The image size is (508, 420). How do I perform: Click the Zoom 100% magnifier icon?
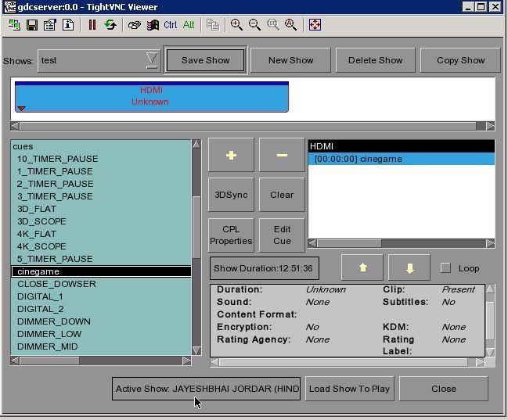(x=273, y=25)
